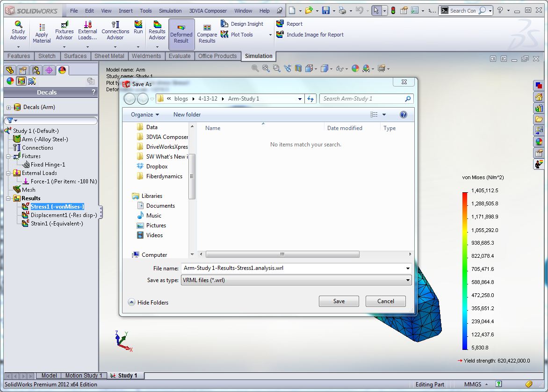The height and width of the screenshot is (392, 548).
Task: Click the Save icon in the top toolbar
Action: tap(326, 10)
